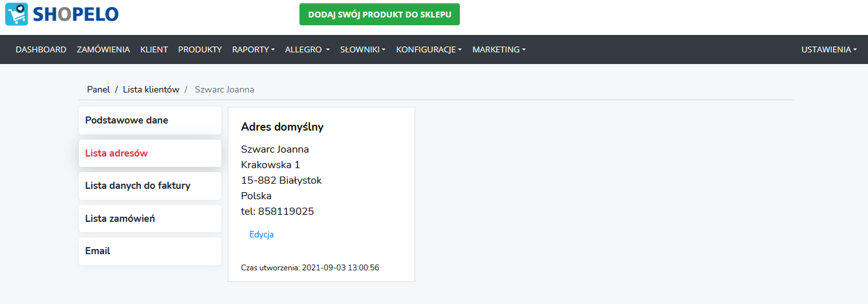Open the Słowniki dropdown menu
The width and height of the screenshot is (868, 304).
363,50
